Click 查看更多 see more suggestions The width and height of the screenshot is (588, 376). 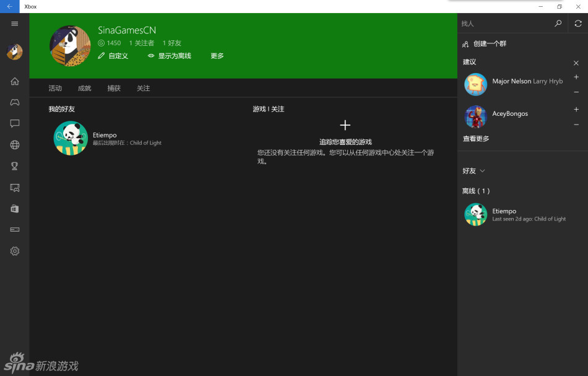point(476,139)
